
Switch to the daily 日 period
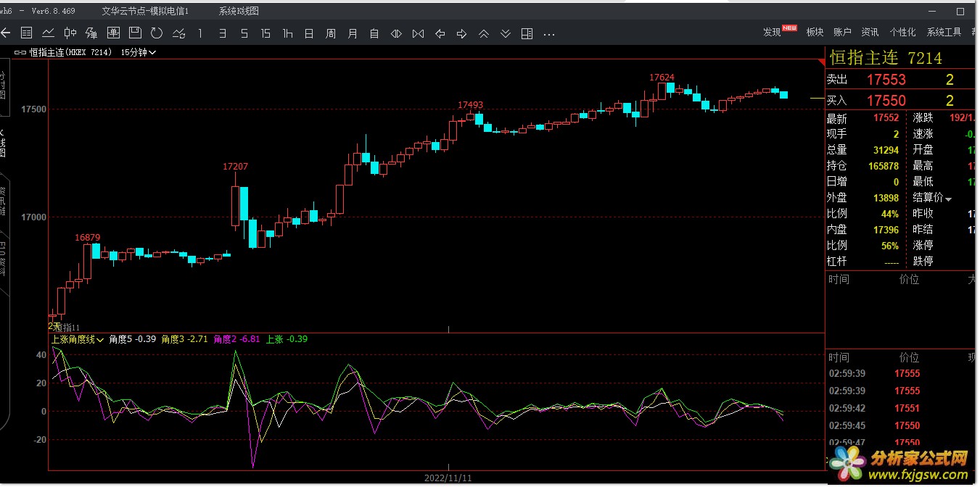(x=309, y=33)
